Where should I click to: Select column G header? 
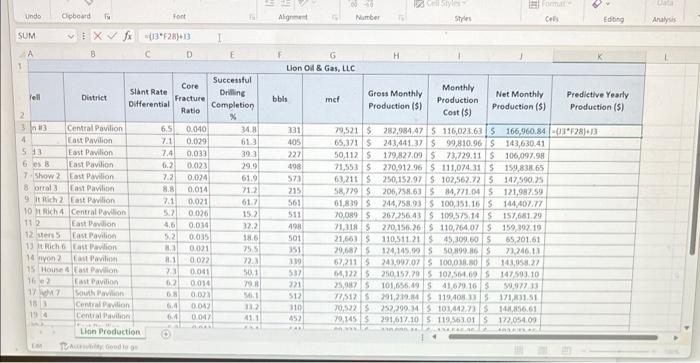pyautogui.click(x=333, y=56)
